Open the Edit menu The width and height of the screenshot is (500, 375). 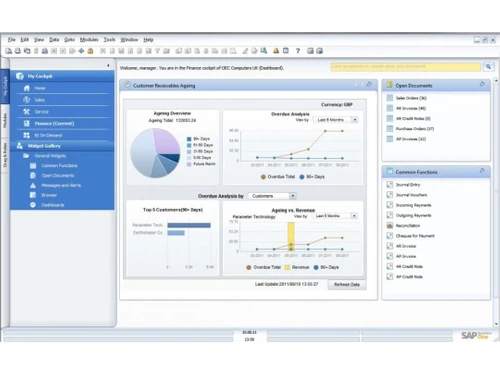(x=25, y=40)
